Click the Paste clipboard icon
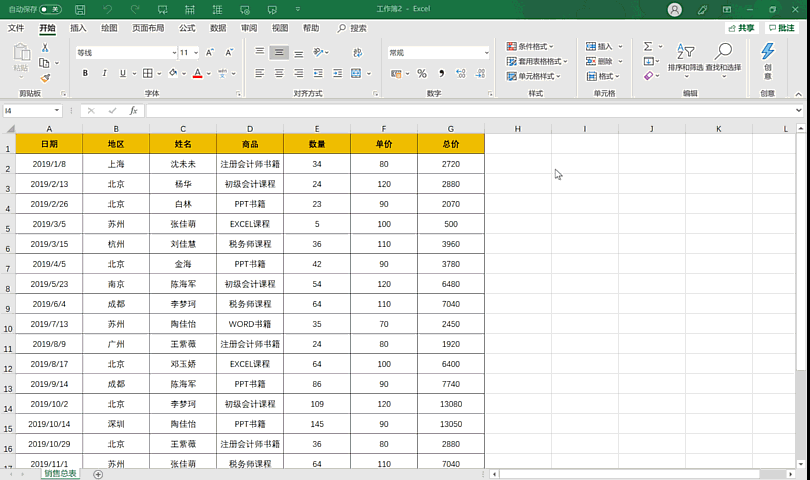 tap(21, 53)
